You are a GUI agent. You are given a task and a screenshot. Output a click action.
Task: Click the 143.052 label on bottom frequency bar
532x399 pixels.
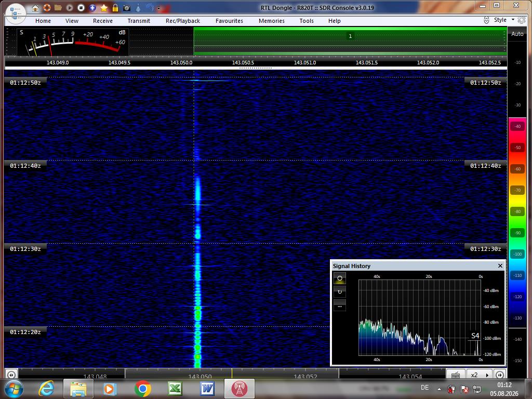tap(305, 377)
